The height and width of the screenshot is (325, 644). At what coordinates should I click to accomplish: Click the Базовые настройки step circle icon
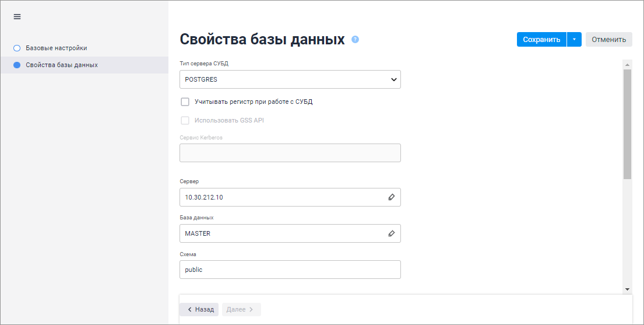[17, 48]
